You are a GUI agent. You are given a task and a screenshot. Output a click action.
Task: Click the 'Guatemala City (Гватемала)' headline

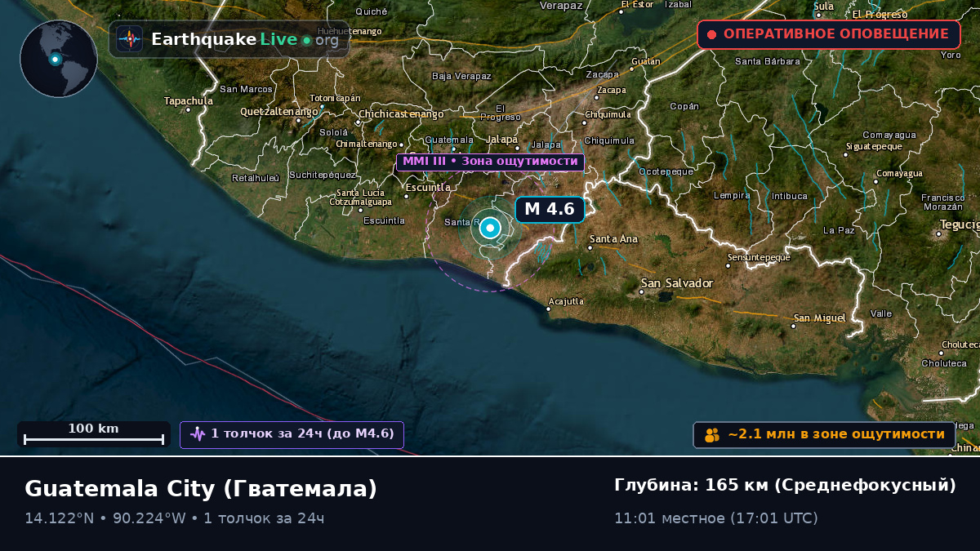201,488
